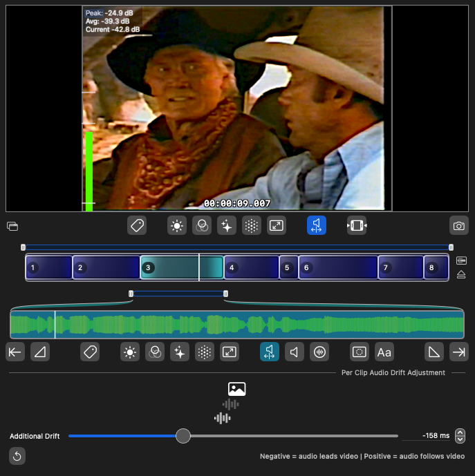Click the tag icon in upper toolbar
The image size is (475, 476).
coord(137,225)
